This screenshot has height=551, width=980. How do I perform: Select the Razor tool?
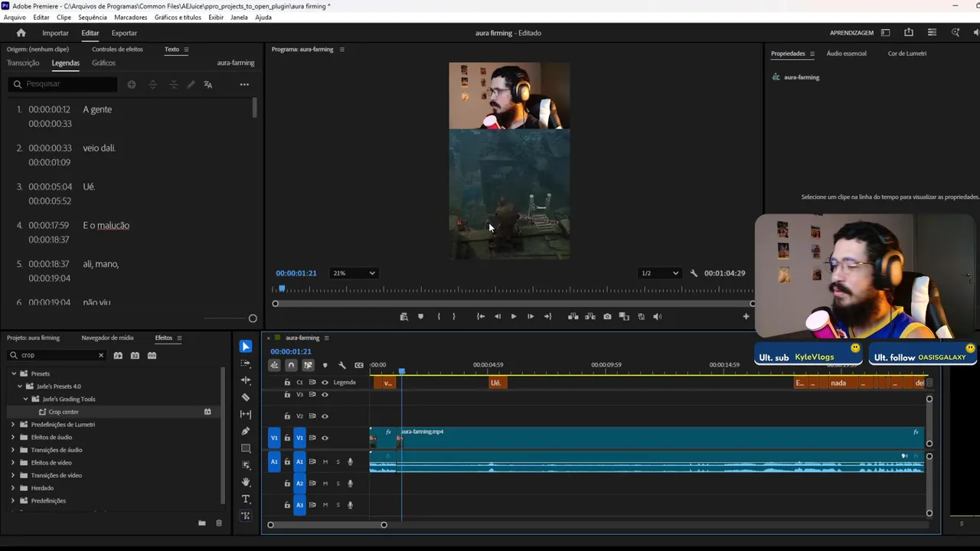pos(246,397)
